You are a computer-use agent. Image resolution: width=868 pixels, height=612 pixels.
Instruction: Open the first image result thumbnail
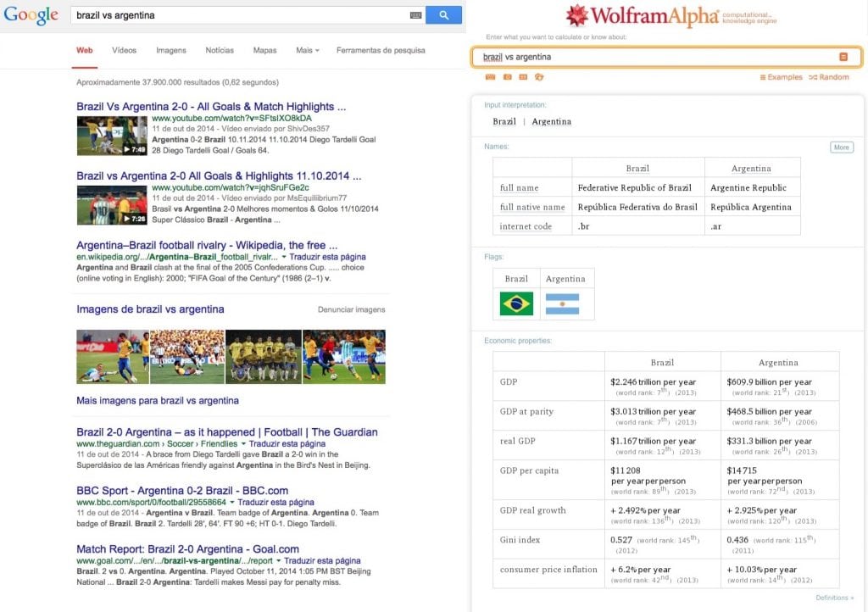113,357
